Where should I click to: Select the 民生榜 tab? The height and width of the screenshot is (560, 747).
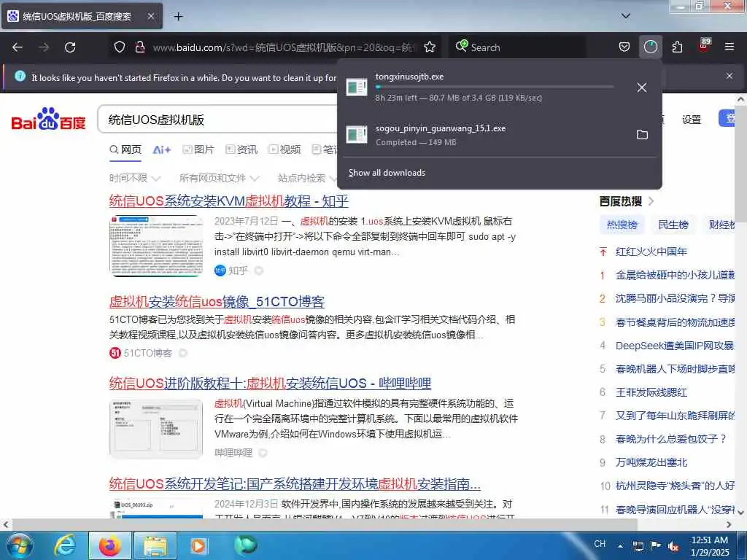673,225
